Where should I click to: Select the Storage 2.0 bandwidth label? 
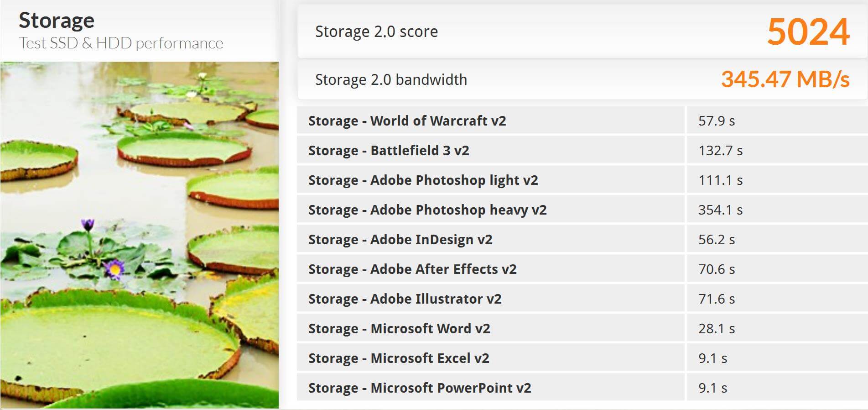click(x=391, y=79)
